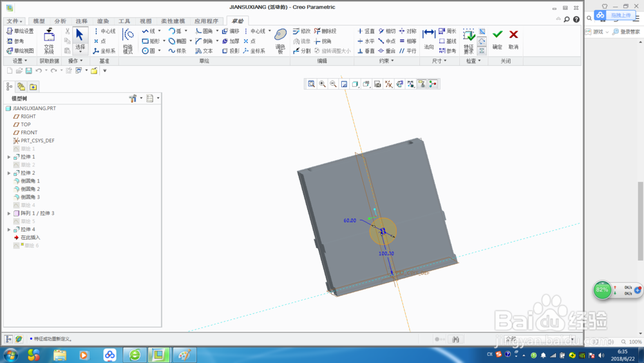Click the 参考 references tool in the setup group
Viewport: 644px width, 363px height.
(15, 41)
